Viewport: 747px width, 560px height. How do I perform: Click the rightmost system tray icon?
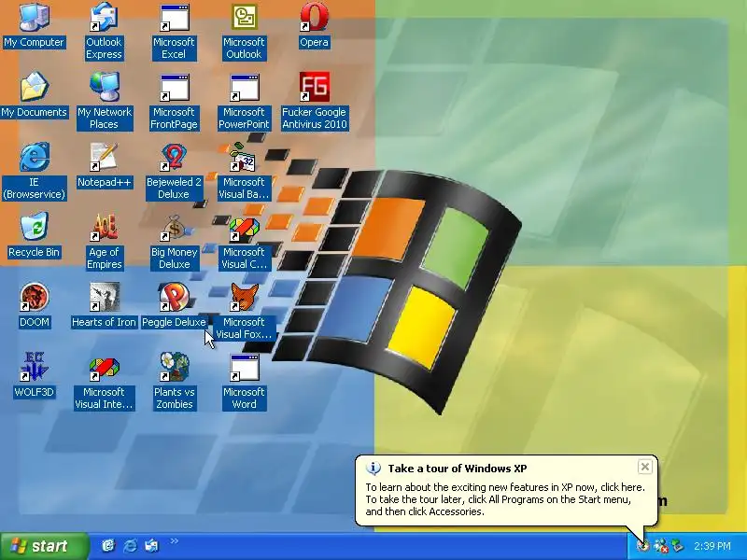[x=677, y=546]
